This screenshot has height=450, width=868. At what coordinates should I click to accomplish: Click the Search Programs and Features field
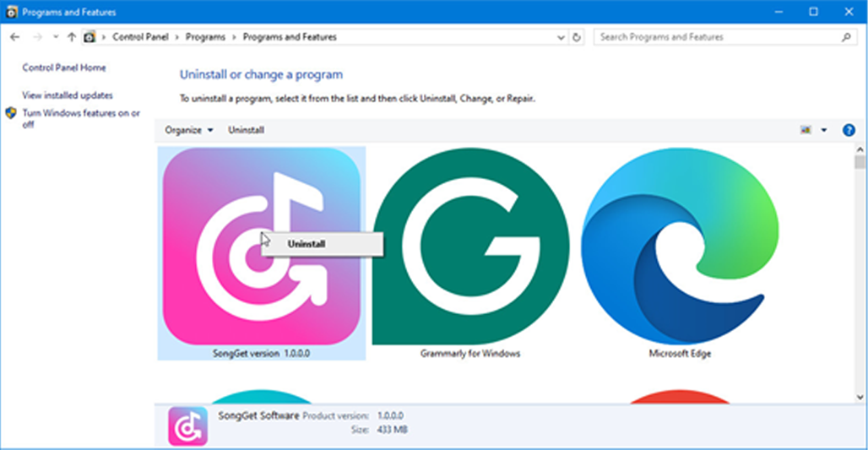[718, 37]
